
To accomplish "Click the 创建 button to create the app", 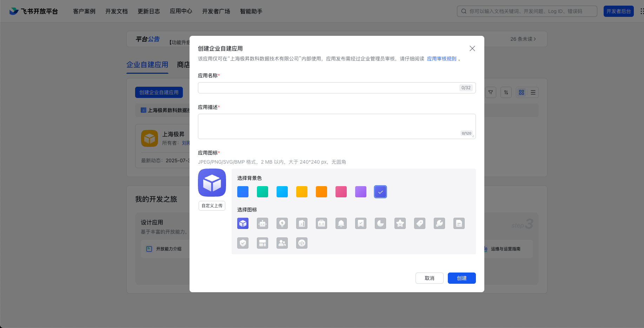I will point(462,278).
